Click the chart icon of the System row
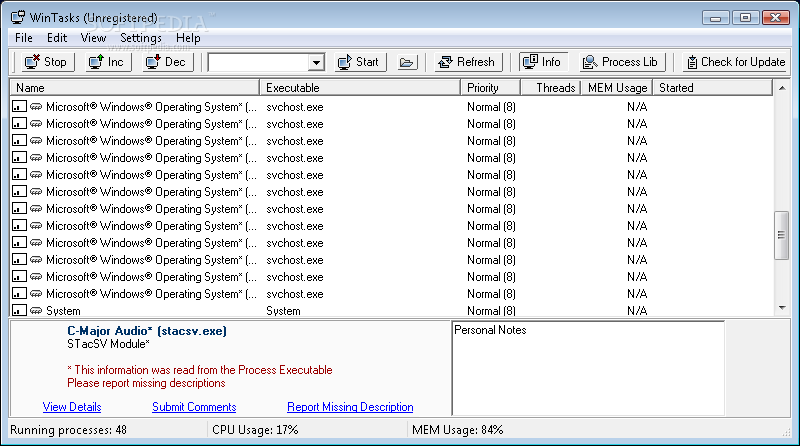 click(x=19, y=310)
